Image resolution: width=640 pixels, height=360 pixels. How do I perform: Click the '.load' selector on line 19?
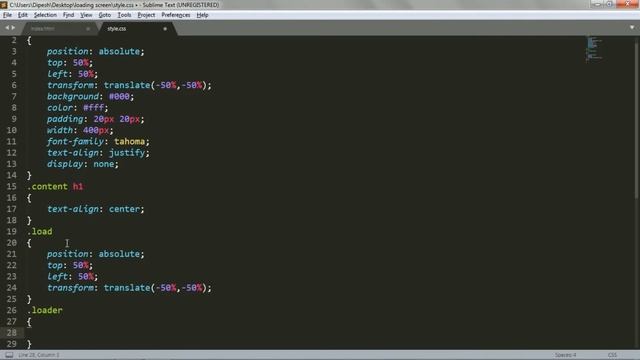40,231
